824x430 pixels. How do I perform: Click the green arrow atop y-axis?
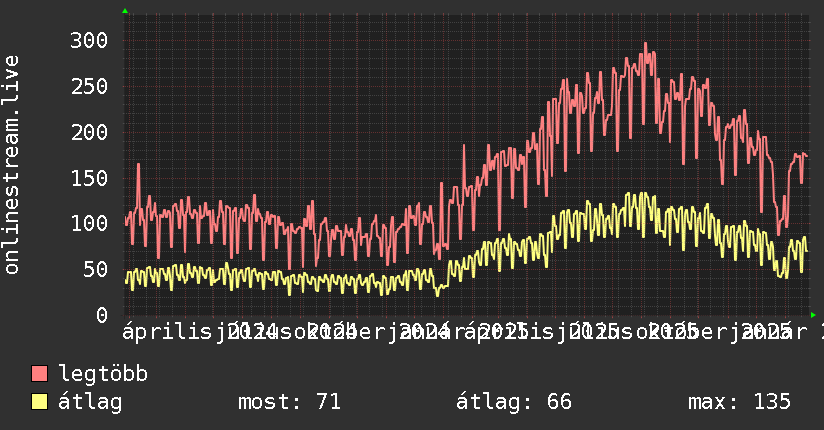pos(125,11)
